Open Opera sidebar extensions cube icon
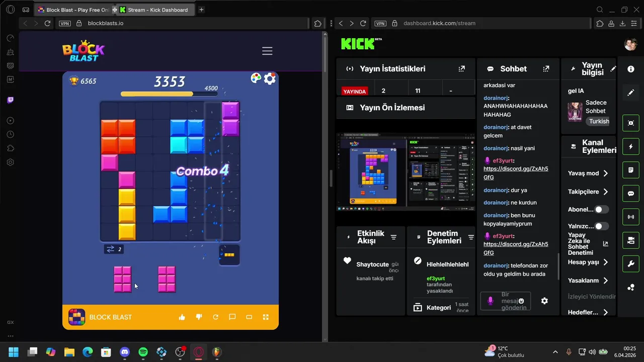The image size is (644, 362). pyautogui.click(x=11, y=149)
